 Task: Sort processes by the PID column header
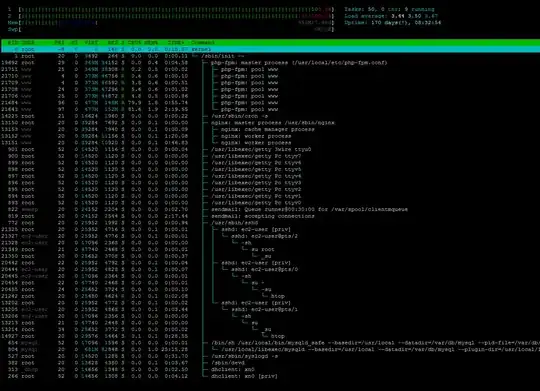13,42
